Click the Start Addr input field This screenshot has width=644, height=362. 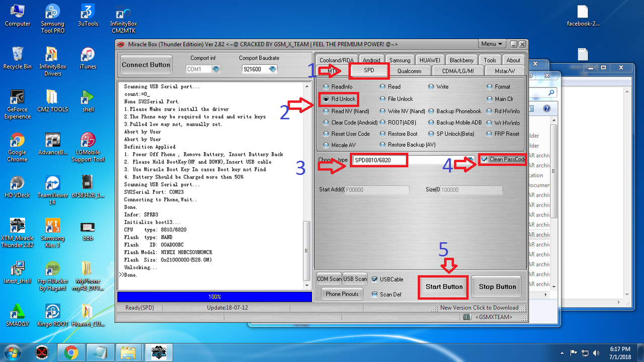(x=376, y=190)
